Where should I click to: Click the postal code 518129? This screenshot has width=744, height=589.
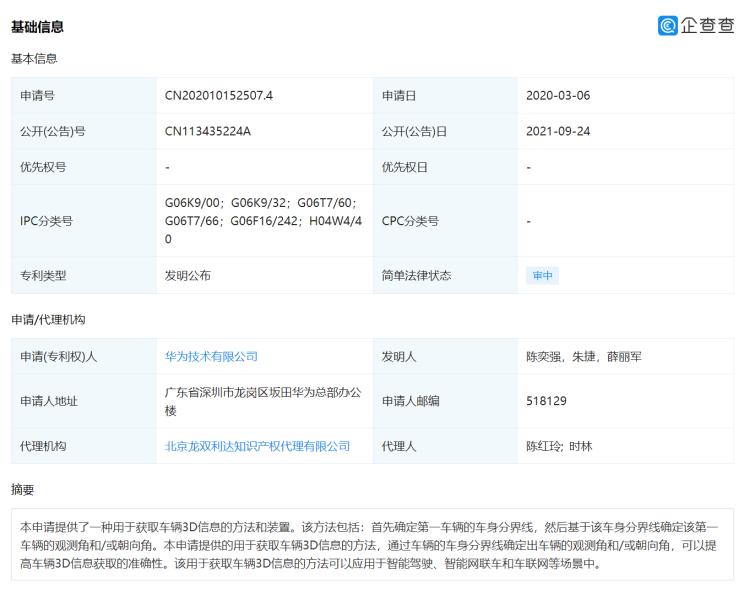coord(545,401)
